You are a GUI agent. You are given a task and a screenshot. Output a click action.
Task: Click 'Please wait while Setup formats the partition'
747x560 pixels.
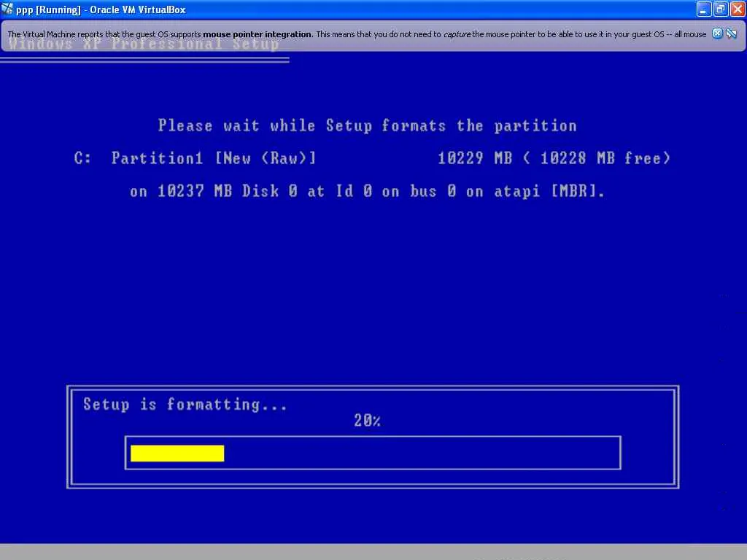click(368, 125)
